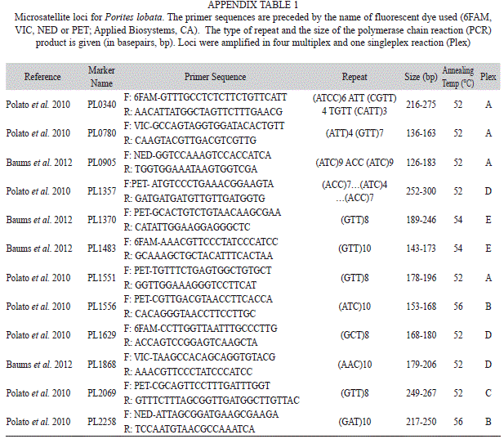Click size range 153-168
The width and height of the screenshot is (504, 439).
tap(421, 307)
